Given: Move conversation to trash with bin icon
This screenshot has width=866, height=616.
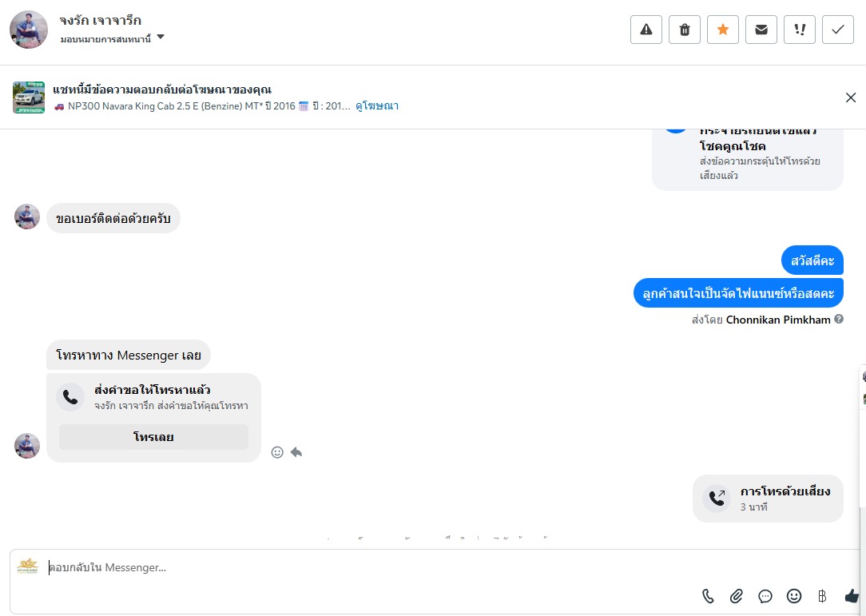Looking at the screenshot, I should pyautogui.click(x=685, y=30).
